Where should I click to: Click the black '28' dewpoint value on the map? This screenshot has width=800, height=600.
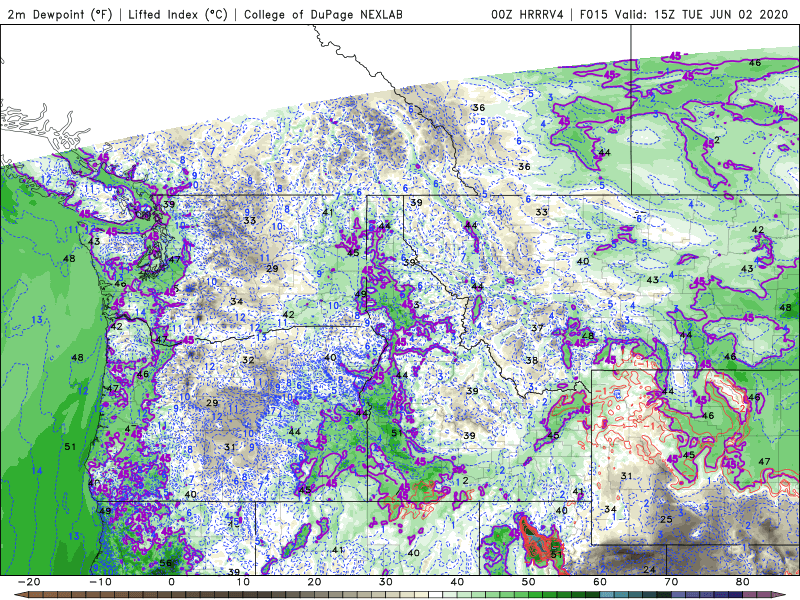click(x=588, y=335)
